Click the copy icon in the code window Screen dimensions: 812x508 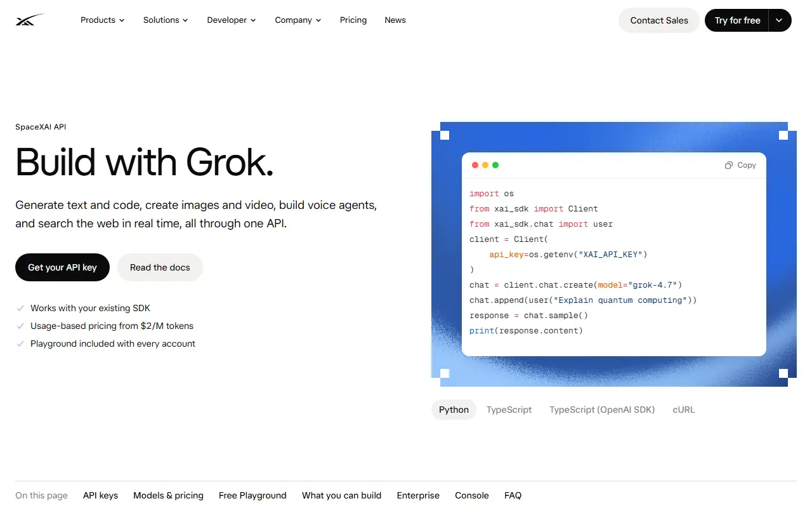point(729,165)
